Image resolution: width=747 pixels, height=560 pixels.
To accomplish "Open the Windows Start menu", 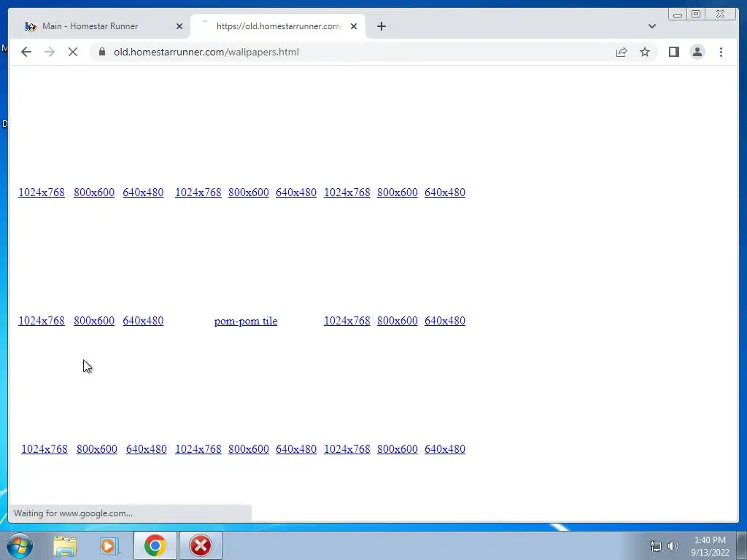I will point(20,545).
